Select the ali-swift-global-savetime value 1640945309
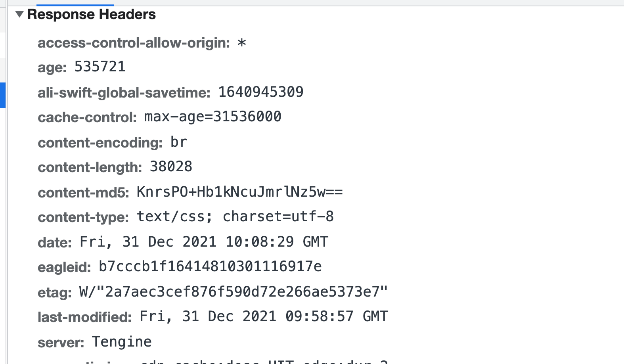This screenshot has width=624, height=364. point(261,92)
